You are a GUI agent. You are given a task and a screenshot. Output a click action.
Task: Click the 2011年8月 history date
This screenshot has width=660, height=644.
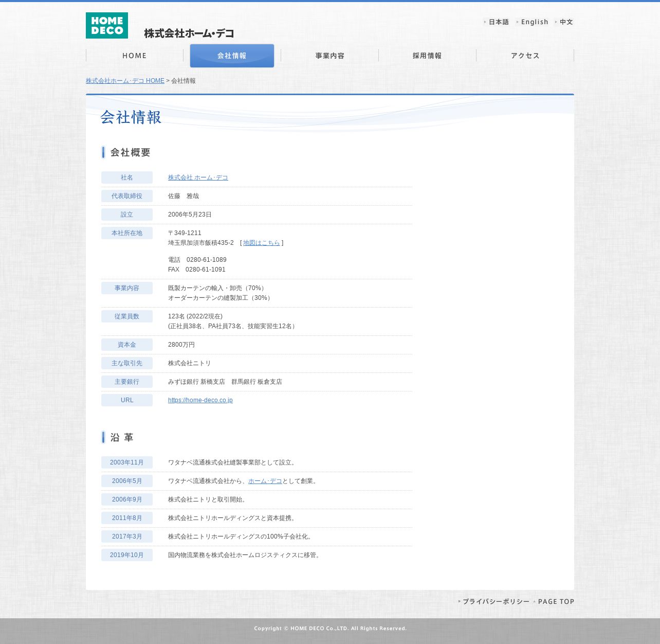(127, 518)
